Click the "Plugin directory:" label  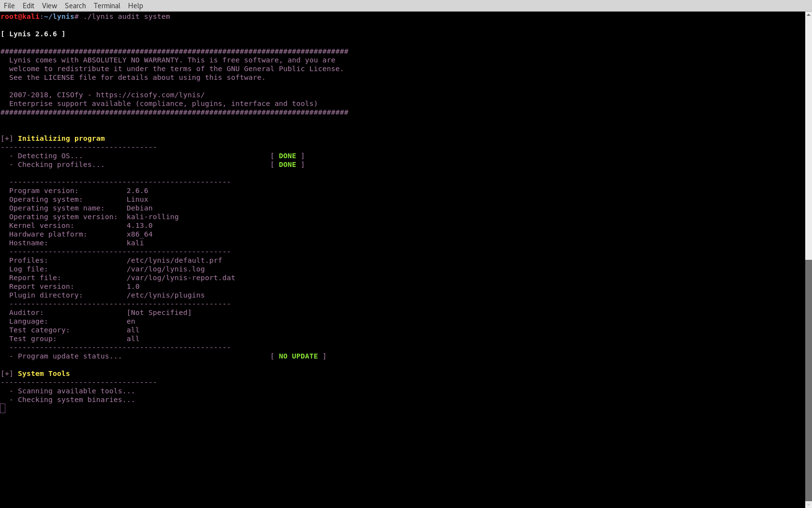pos(46,295)
